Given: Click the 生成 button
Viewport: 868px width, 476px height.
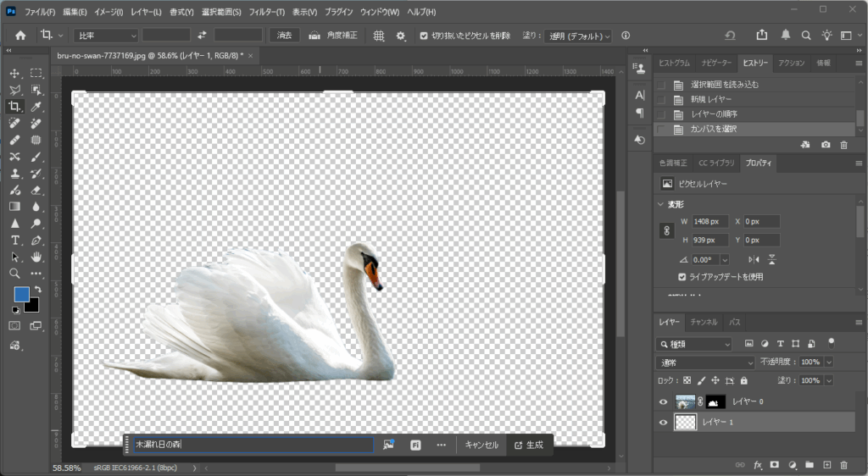Looking at the screenshot, I should (x=529, y=445).
